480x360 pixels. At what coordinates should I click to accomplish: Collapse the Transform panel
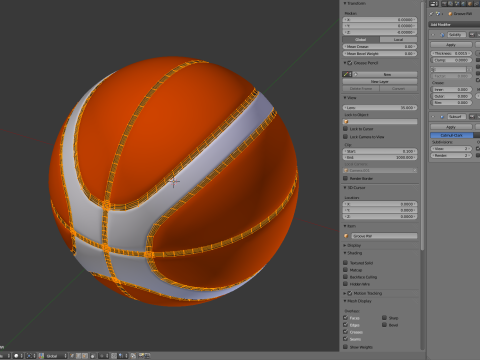(345, 3)
